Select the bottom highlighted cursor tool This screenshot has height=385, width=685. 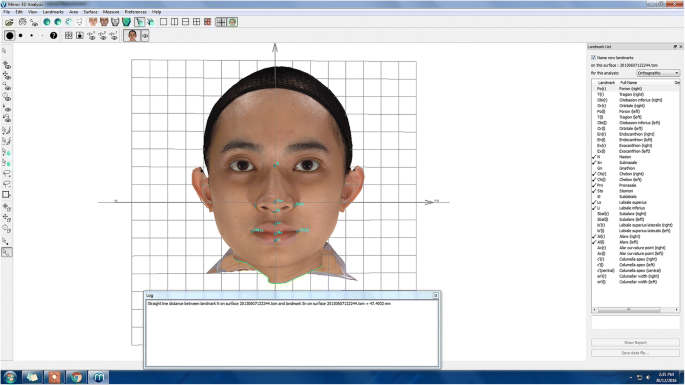click(7, 252)
